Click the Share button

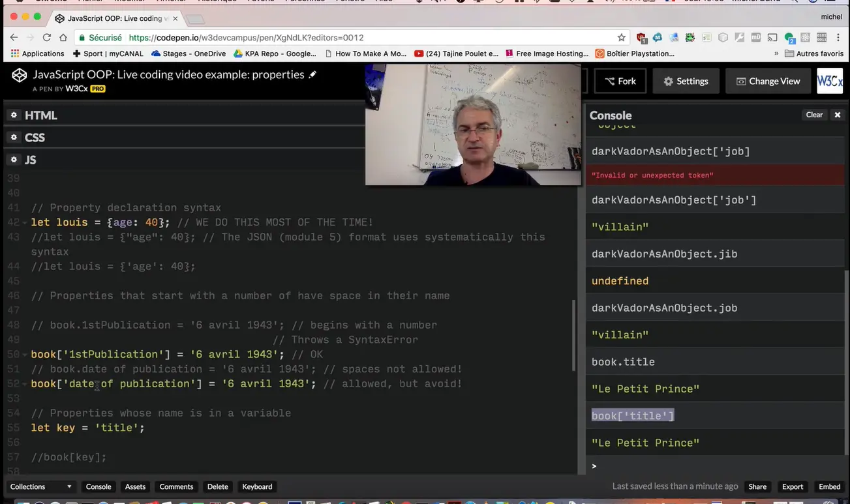pyautogui.click(x=757, y=486)
